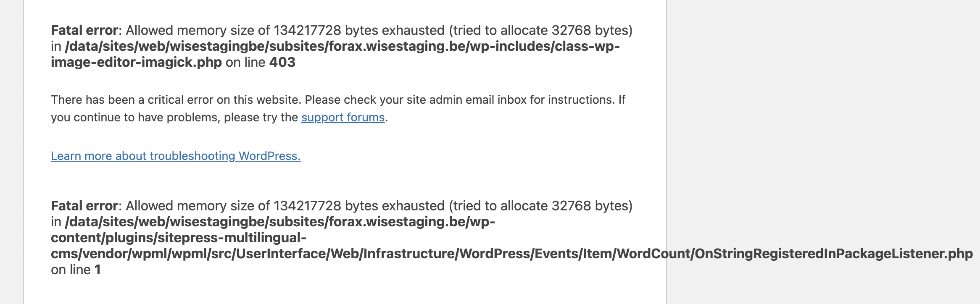The image size is (980, 304).
Task: Click the empty gray area beside the panel
Action: (x=823, y=126)
